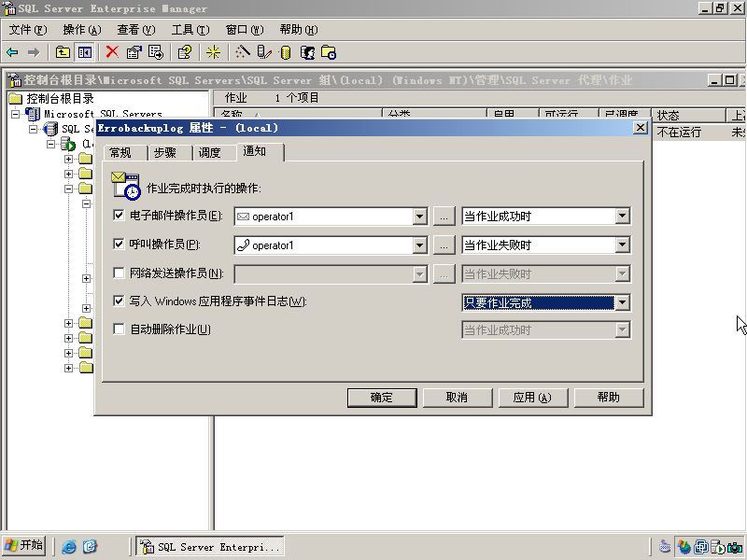
Task: Click the Forward arrow toolbar icon
Action: click(34, 52)
